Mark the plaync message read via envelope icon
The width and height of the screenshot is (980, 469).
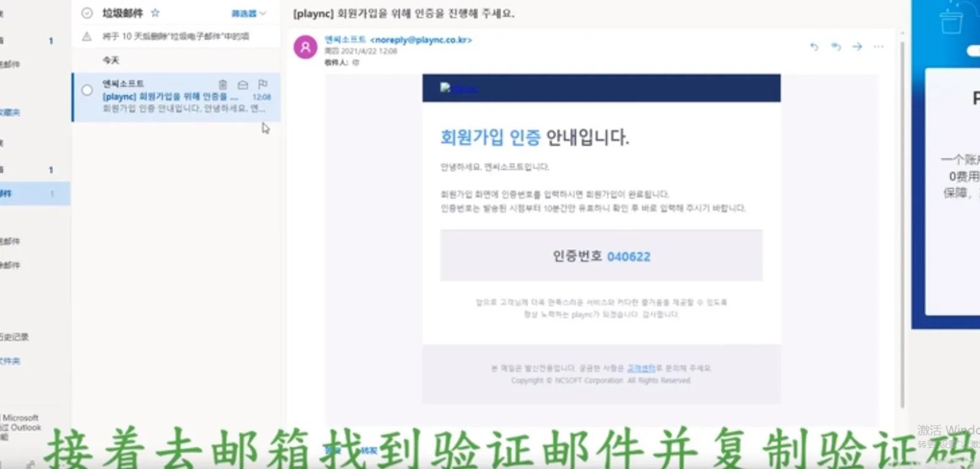point(243,84)
